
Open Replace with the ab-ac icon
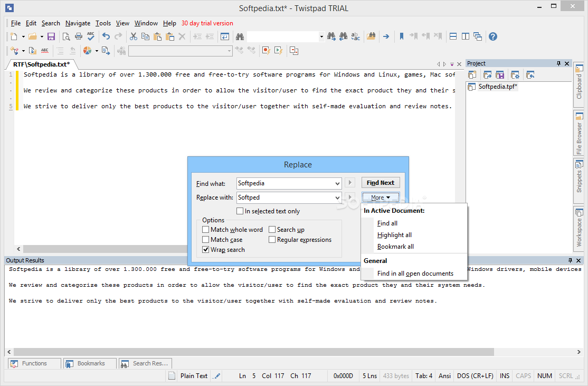[x=355, y=36]
